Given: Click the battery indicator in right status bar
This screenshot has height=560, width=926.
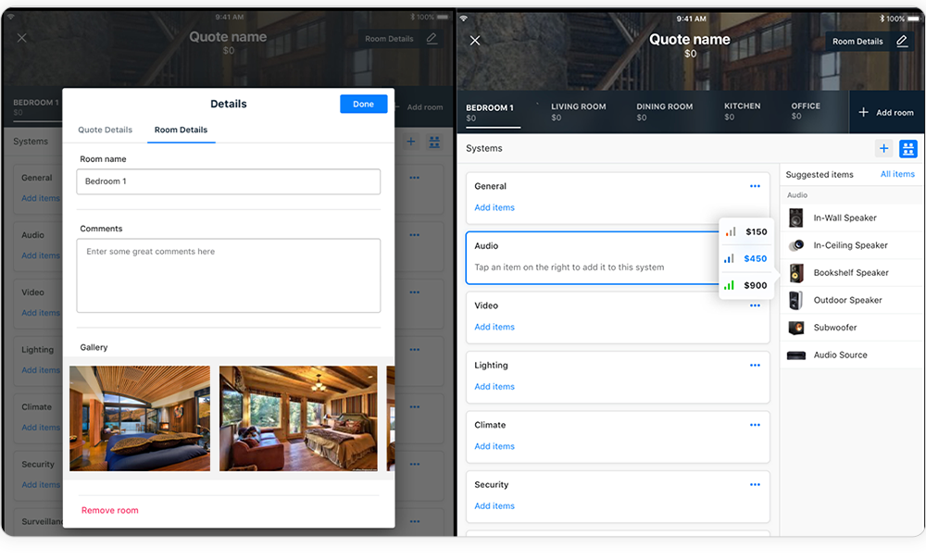Looking at the screenshot, I should point(913,19).
